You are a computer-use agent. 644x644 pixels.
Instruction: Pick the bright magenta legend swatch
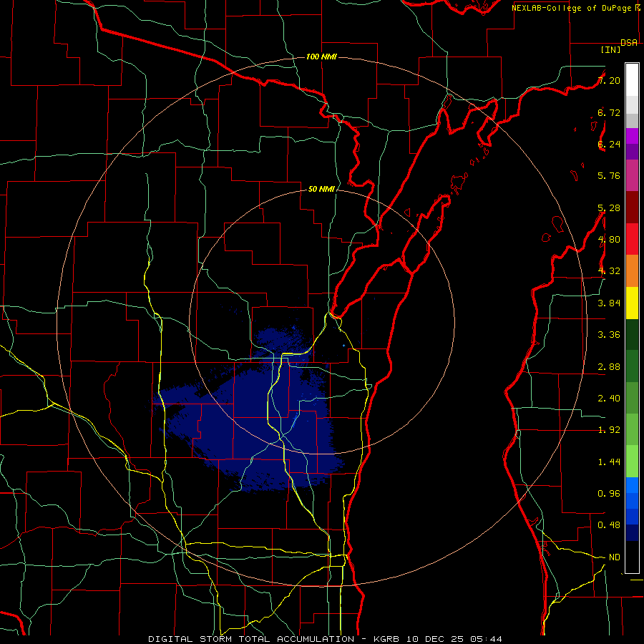click(x=632, y=136)
